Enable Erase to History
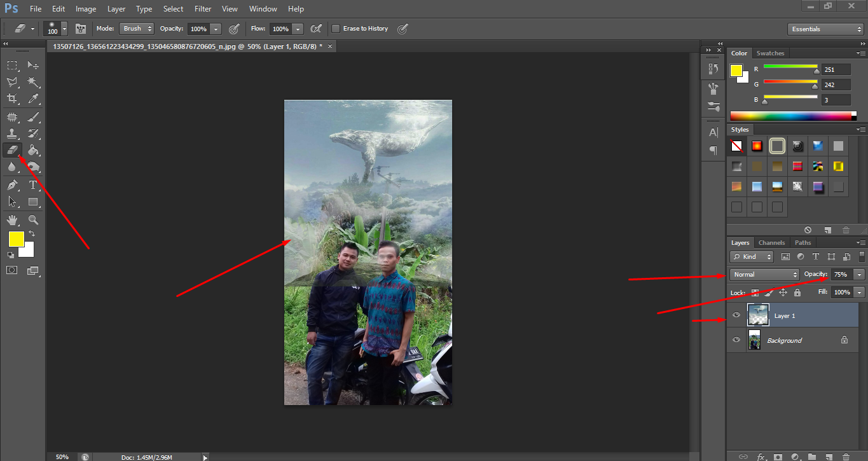868x461 pixels. coord(336,28)
